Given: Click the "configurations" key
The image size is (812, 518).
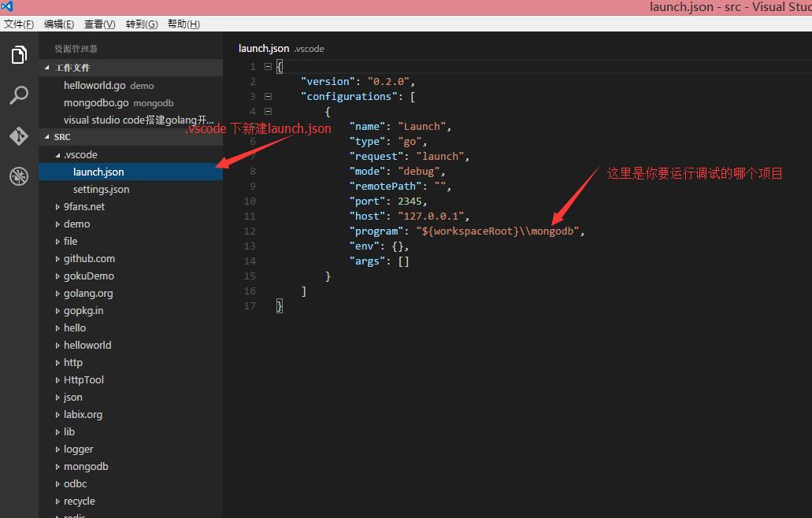Looking at the screenshot, I should click(350, 97).
